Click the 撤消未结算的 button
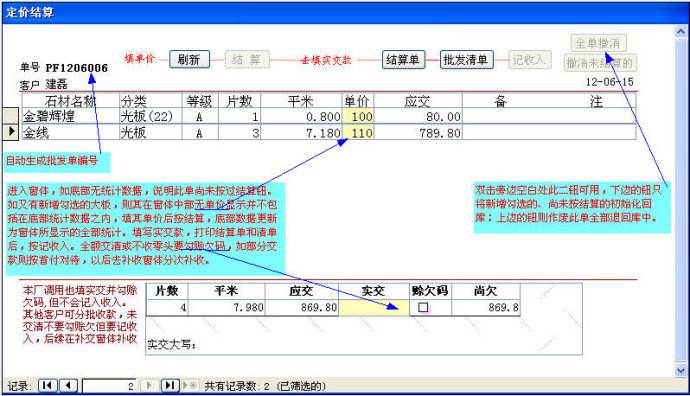Image resolution: width=690 pixels, height=396 pixels. pyautogui.click(x=600, y=63)
